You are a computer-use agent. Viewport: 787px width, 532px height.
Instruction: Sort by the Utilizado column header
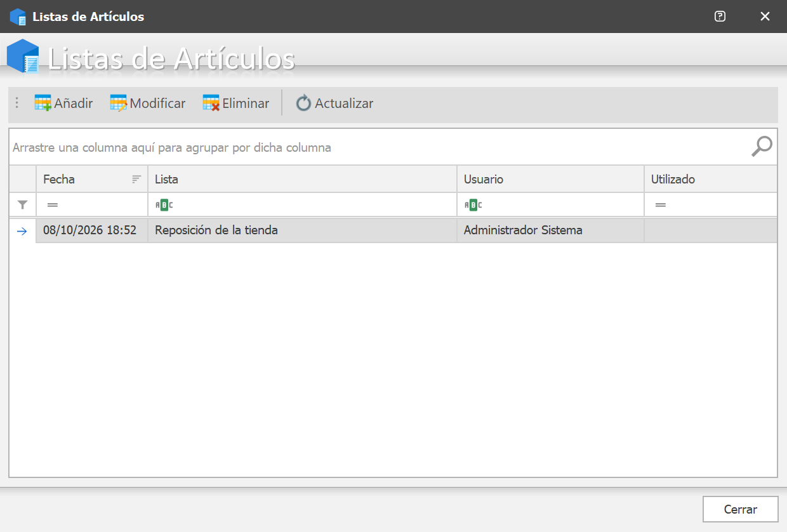[711, 179]
